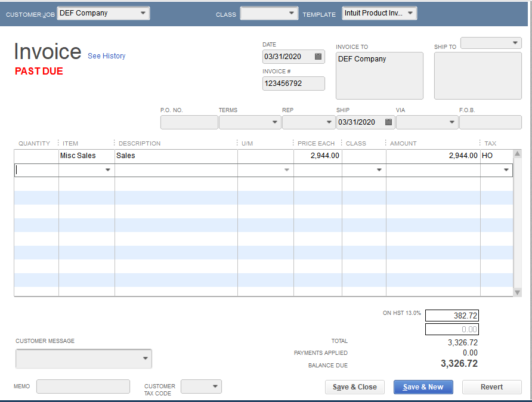Click the Save & Close button
The width and height of the screenshot is (532, 402).
354,387
